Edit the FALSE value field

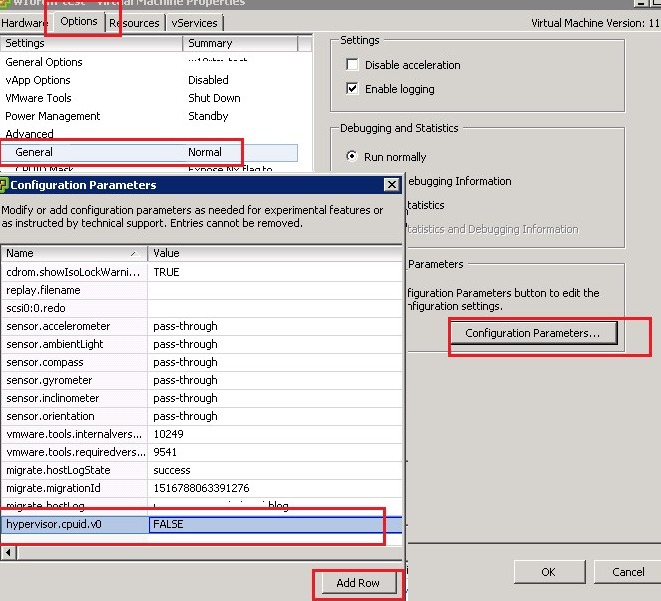coord(275,524)
